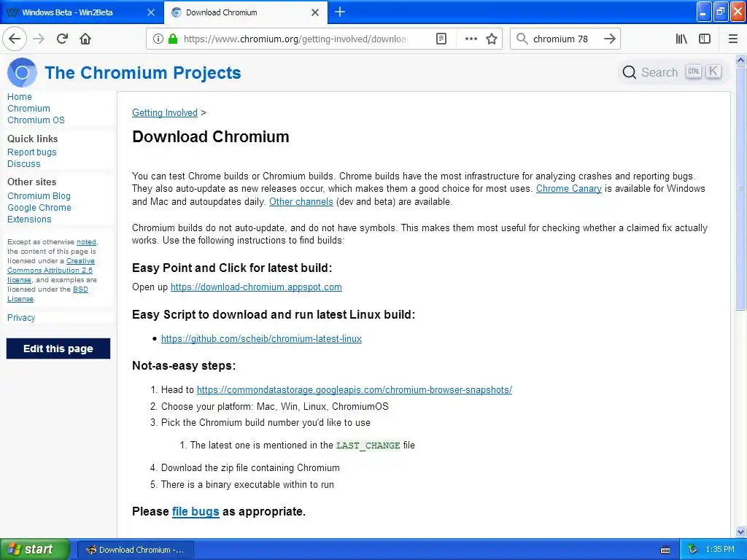Visit the Google Chrome Extensions link
Image resolution: width=747 pixels, height=560 pixels.
click(x=39, y=214)
